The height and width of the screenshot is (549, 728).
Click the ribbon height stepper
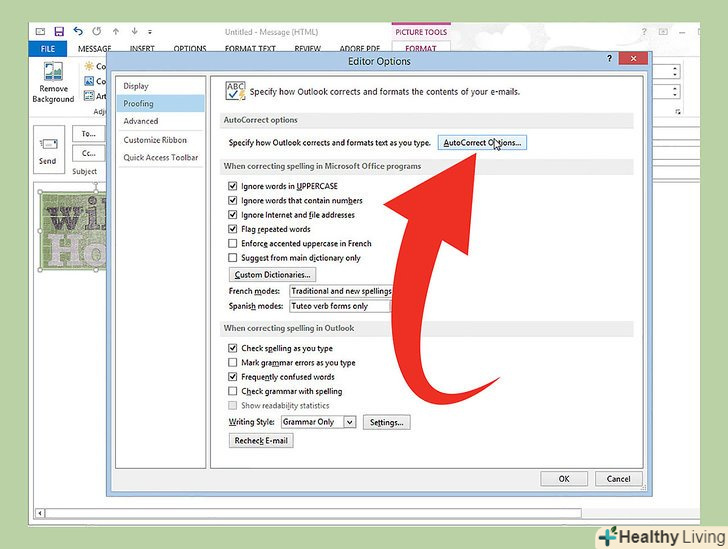pos(675,72)
